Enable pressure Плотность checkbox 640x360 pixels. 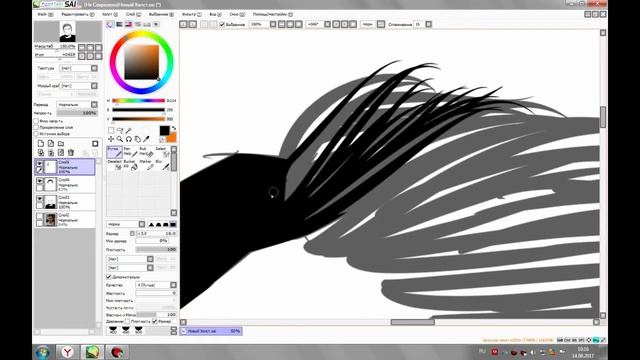tap(127, 322)
